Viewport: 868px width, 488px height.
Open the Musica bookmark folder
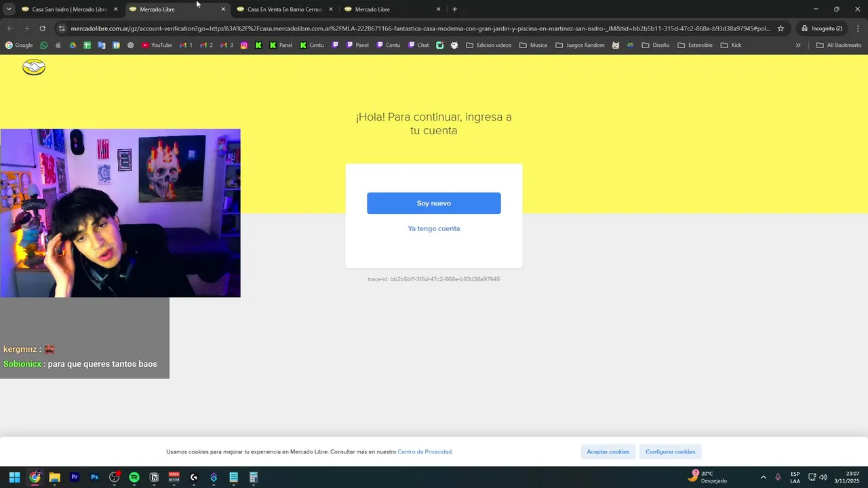point(533,45)
